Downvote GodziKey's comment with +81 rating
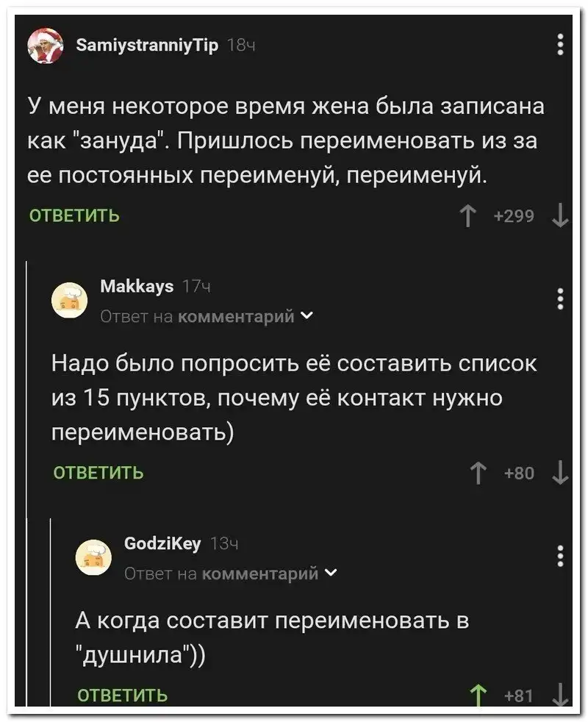Screen dimensions: 588x722 (x=560, y=693)
